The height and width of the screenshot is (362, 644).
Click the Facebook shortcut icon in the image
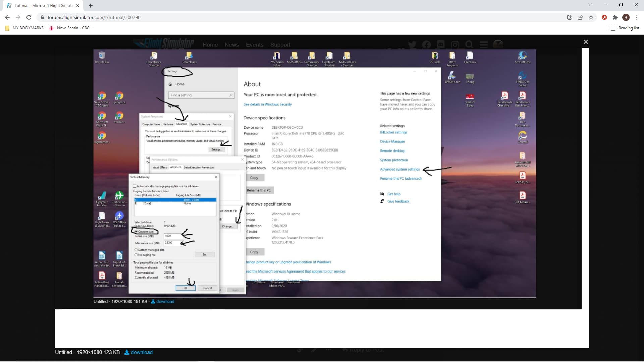tap(470, 57)
